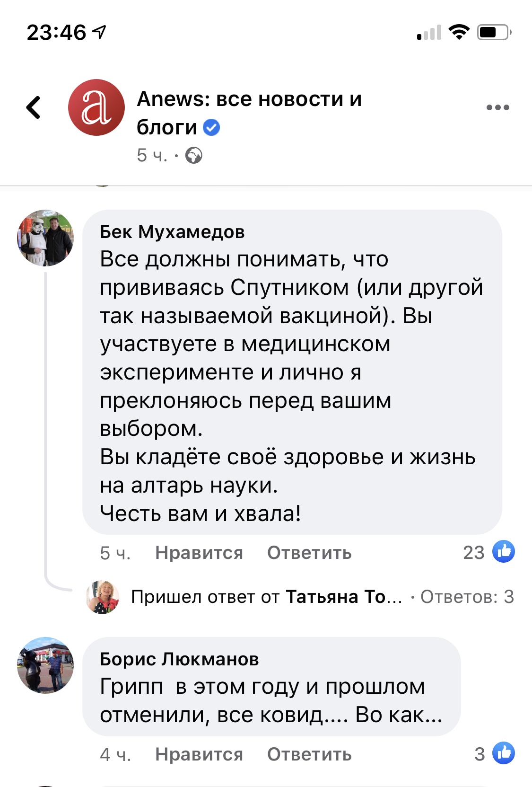Like Борис Люкманов's comment via Нравится
Screen dimensions: 532x787
pyautogui.click(x=199, y=754)
